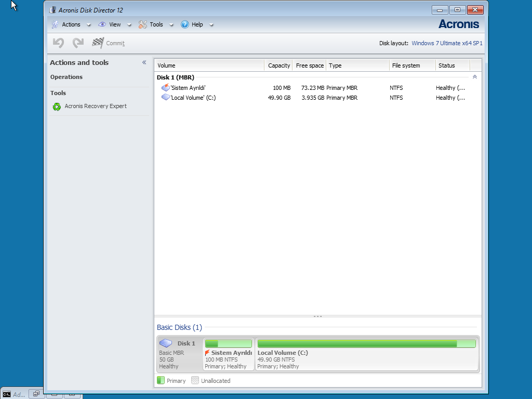The image size is (532, 399).
Task: Select the Sistem Ayrıldı partition block
Action: 229,354
